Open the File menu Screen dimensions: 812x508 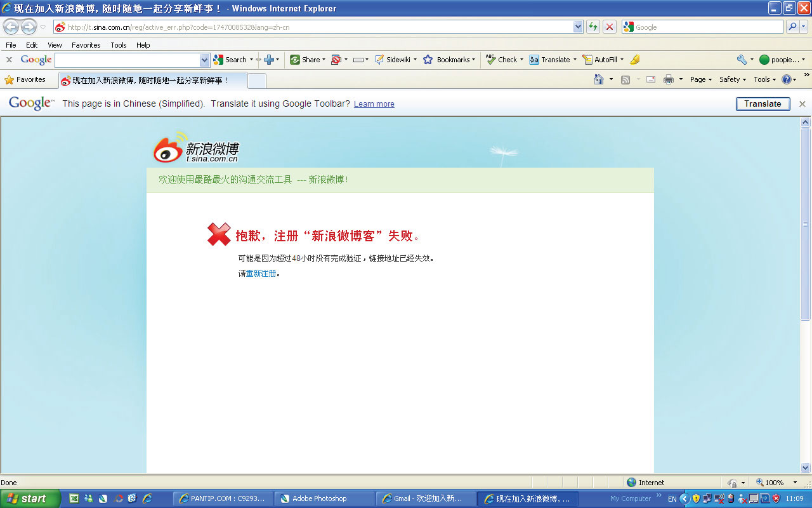point(11,45)
